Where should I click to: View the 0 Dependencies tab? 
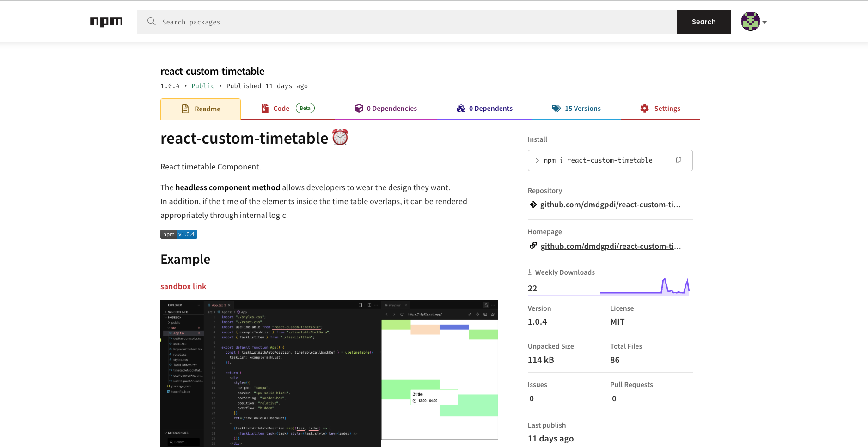pyautogui.click(x=385, y=109)
